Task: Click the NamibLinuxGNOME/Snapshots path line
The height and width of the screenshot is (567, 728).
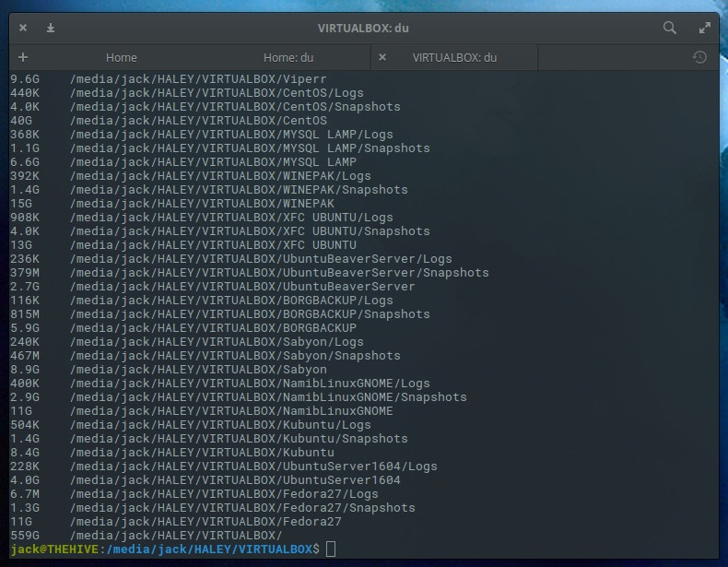Action: 267,397
